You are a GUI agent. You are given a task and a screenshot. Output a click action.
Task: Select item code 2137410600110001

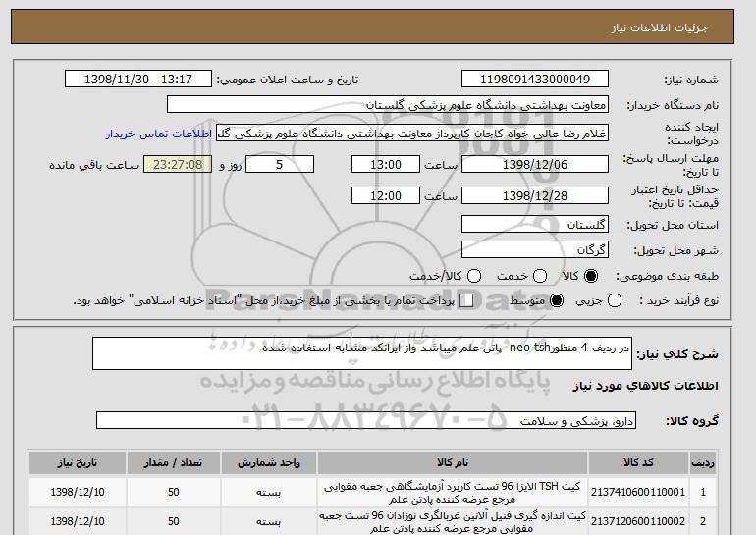(638, 492)
